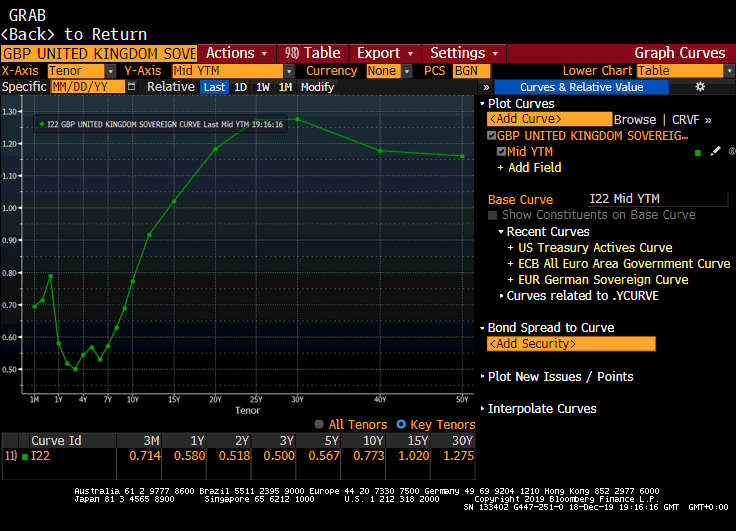Screen dimensions: 736x531
Task: Open the calendar date picker icon
Action: (x=132, y=87)
